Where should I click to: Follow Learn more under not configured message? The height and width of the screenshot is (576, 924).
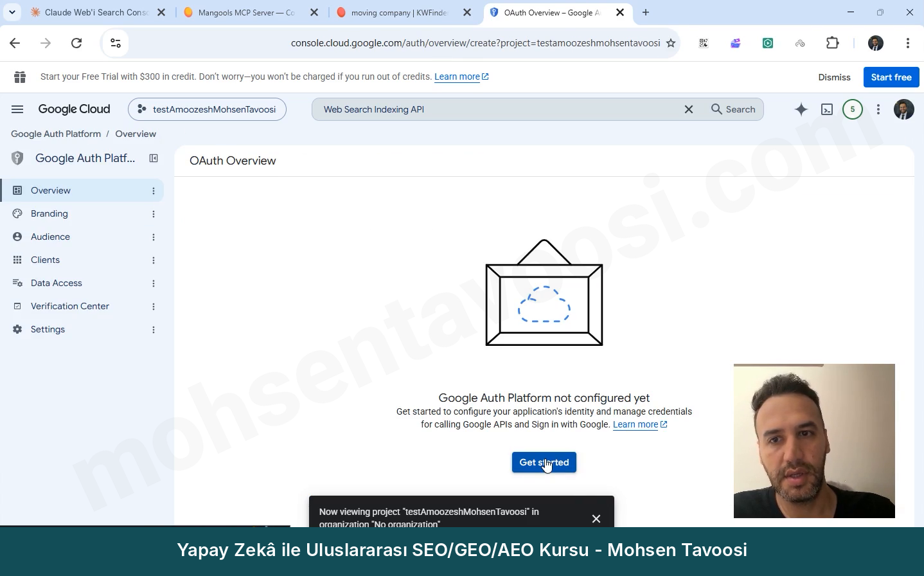coord(640,424)
